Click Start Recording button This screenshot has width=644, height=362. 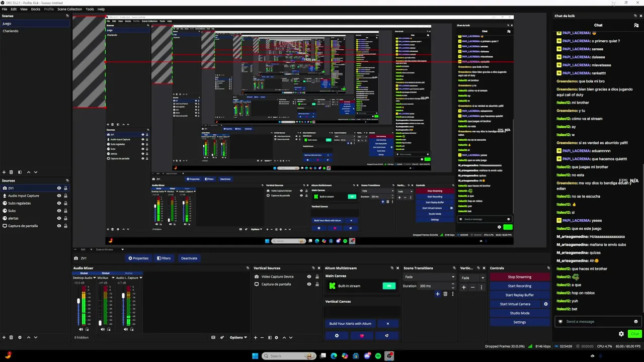tap(519, 286)
